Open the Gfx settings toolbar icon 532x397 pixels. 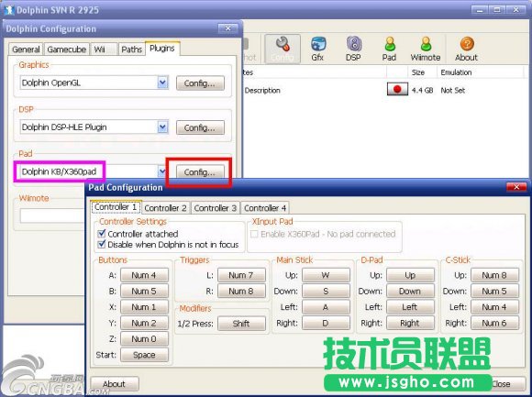(x=318, y=49)
